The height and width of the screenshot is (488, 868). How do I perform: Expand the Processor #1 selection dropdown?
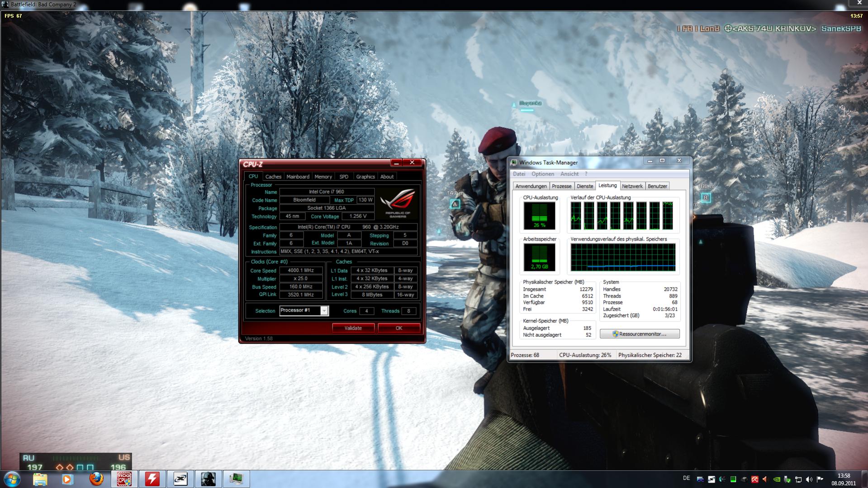pos(324,311)
